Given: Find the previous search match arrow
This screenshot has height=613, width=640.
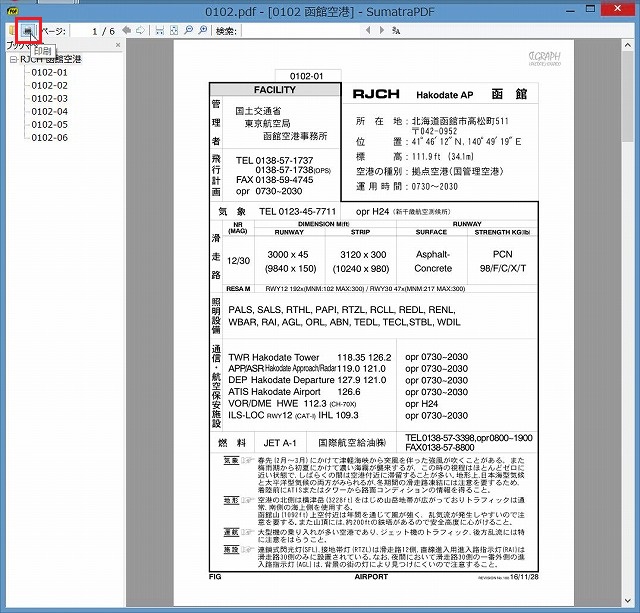Looking at the screenshot, I should (368, 30).
